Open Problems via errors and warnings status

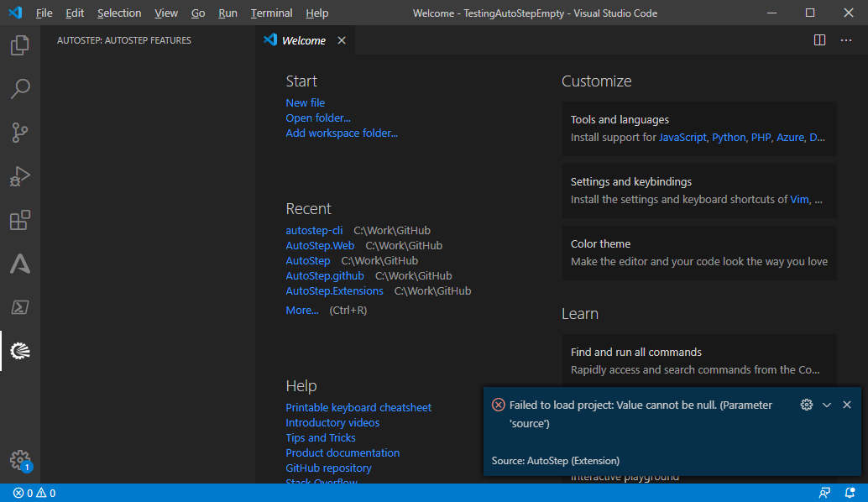(x=34, y=493)
